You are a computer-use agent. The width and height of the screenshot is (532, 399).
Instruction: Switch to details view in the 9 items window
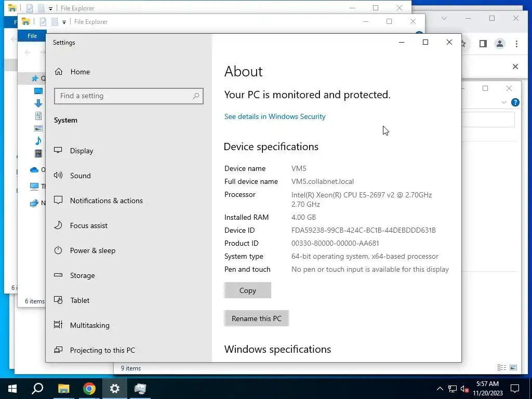pos(502,367)
